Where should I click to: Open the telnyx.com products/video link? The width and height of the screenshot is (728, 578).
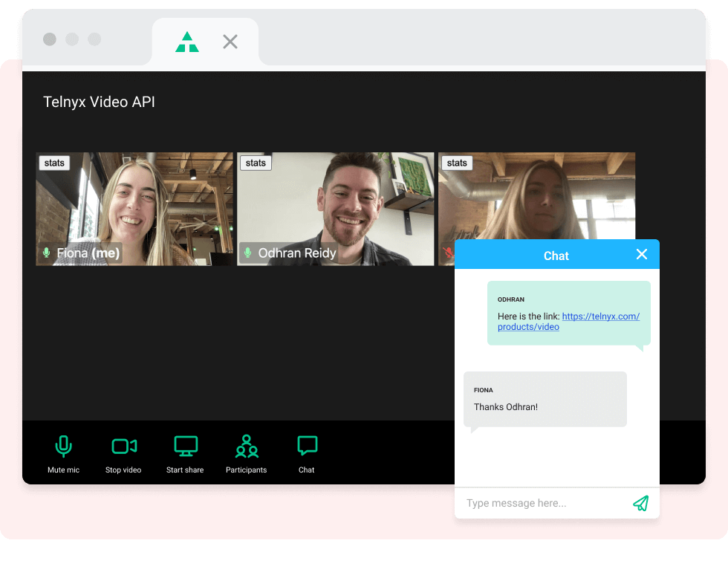568,321
